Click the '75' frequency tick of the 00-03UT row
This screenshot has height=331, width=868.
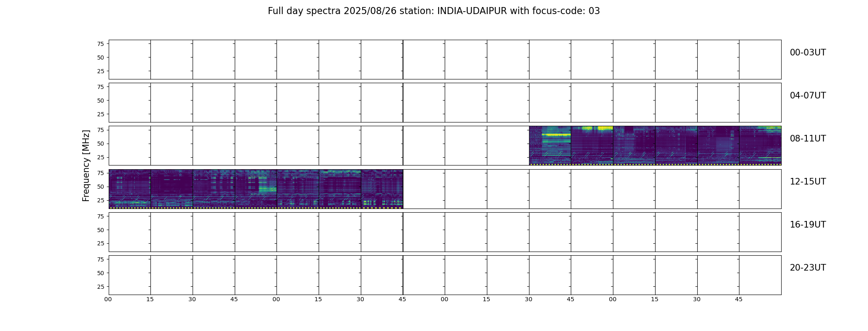(x=100, y=44)
